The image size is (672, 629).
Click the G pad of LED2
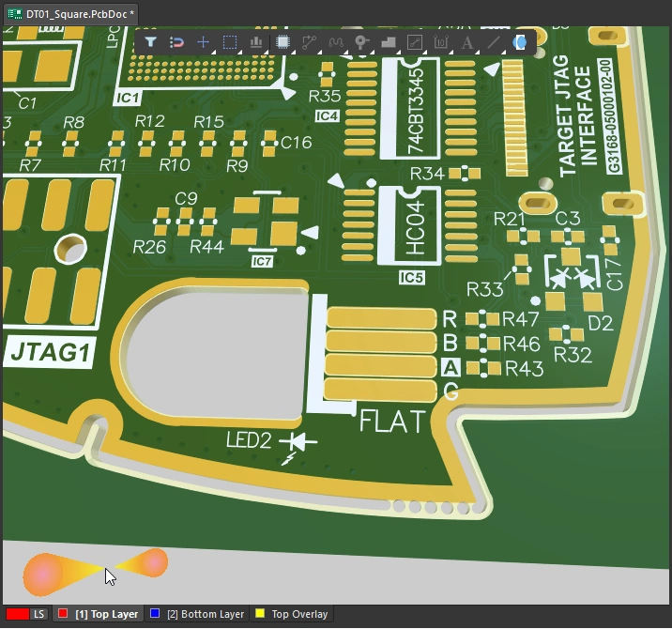coord(380,391)
